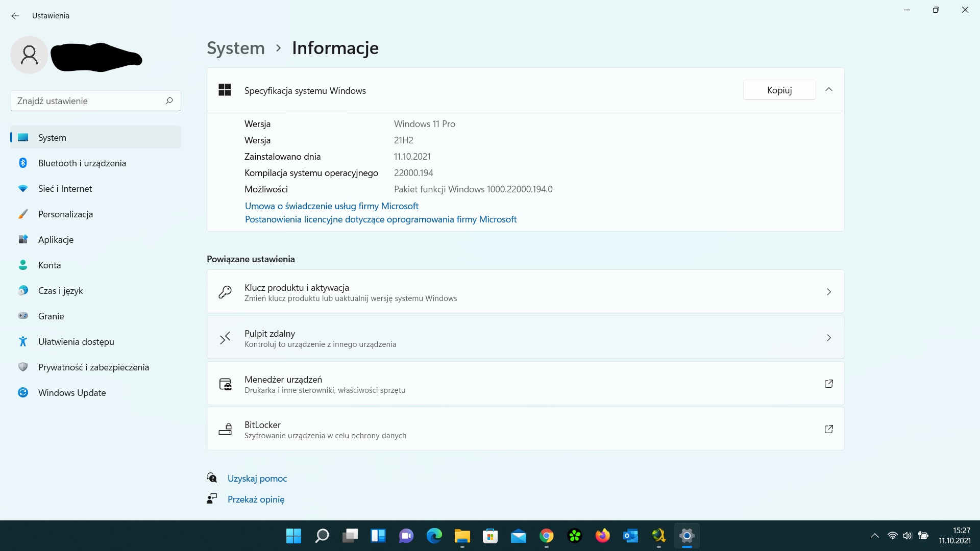Open Mail app from taskbar
This screenshot has height=551, width=980.
click(519, 536)
